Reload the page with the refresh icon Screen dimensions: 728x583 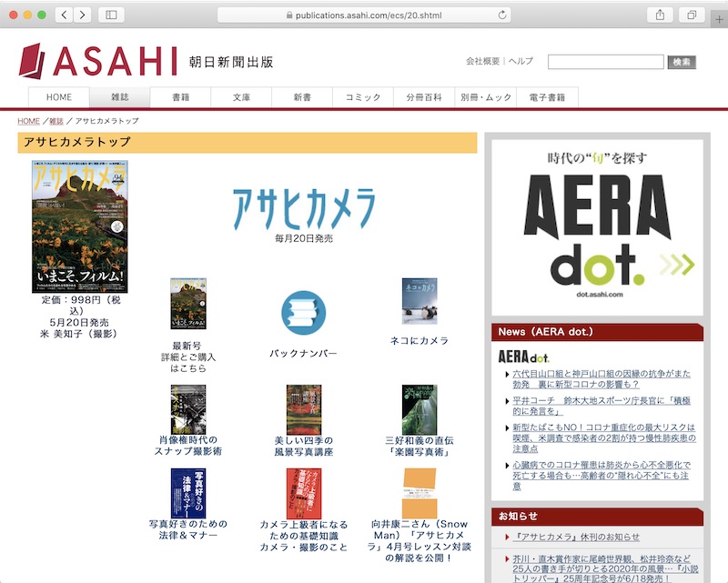coord(502,15)
